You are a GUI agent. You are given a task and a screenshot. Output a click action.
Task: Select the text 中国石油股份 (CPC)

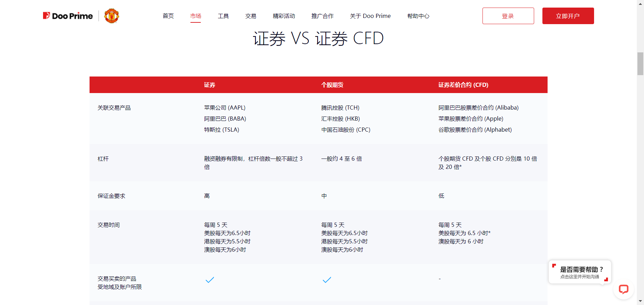[346, 130]
